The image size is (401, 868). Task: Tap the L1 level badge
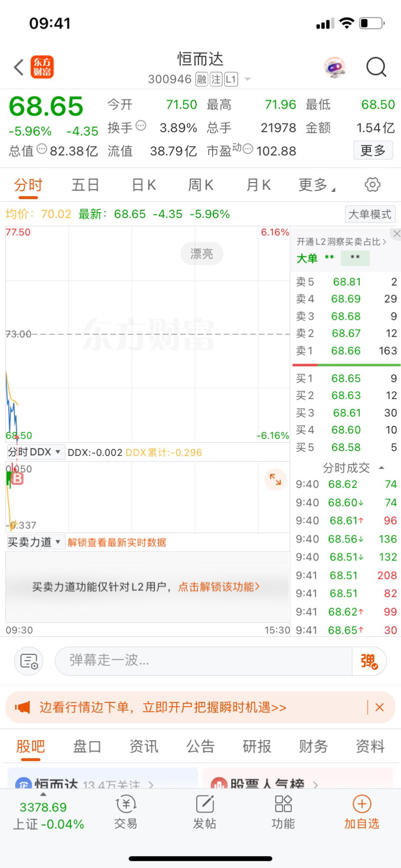coord(231,79)
